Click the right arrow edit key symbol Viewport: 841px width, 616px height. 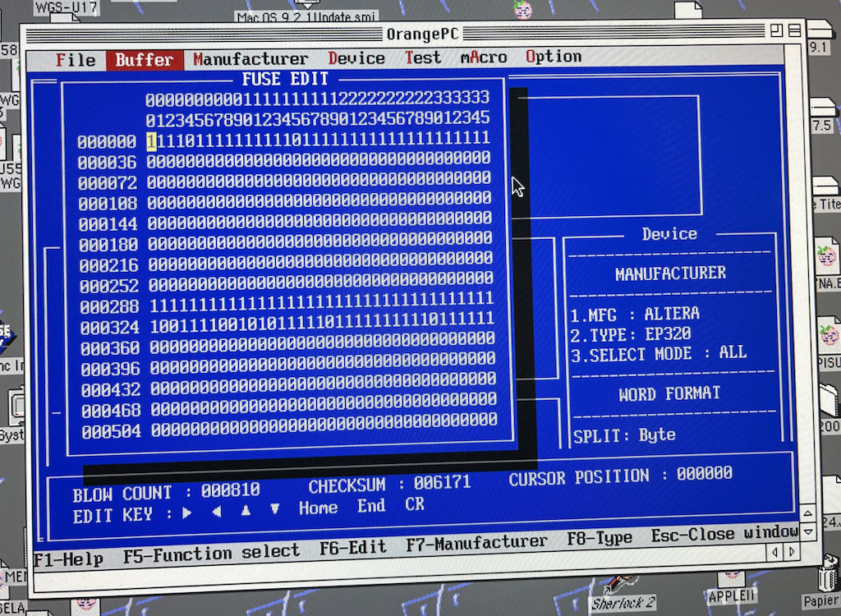pos(188,513)
